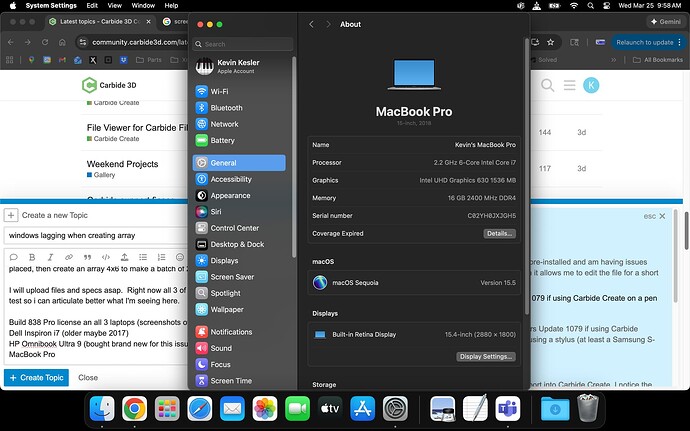The image size is (690, 431).
Task: Click the Italic button in the topic editor
Action: [50, 257]
